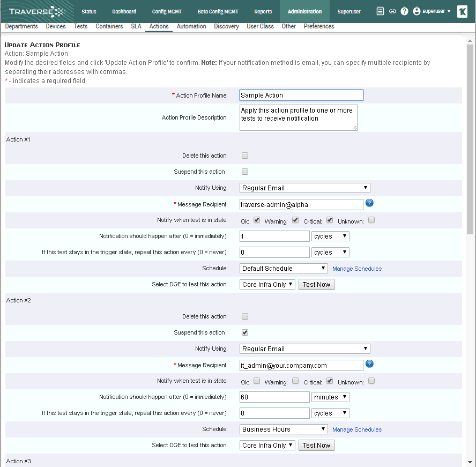
Task: Open notification delay units dropdown for Action #1
Action: (330, 236)
